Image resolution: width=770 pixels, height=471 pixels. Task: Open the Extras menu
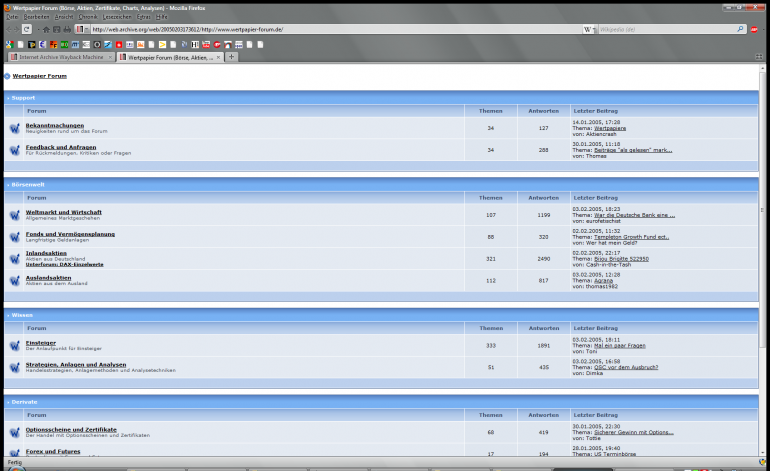[x=143, y=17]
